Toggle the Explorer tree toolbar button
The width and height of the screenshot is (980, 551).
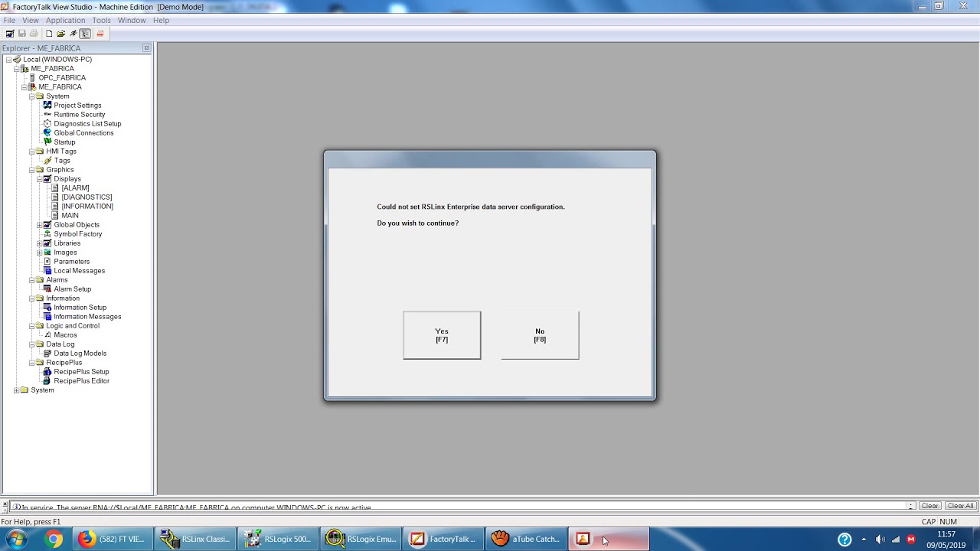(x=86, y=34)
